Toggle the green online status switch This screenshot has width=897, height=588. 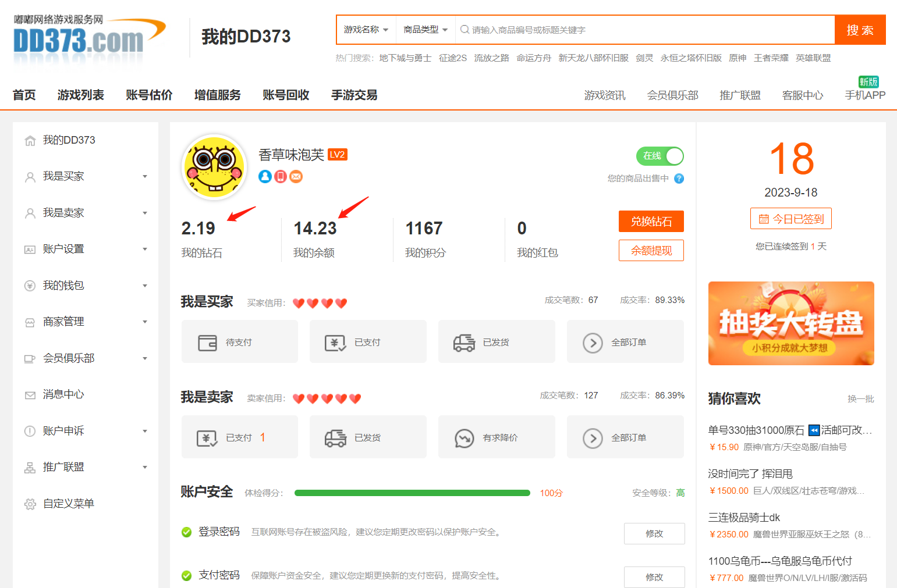pos(660,156)
